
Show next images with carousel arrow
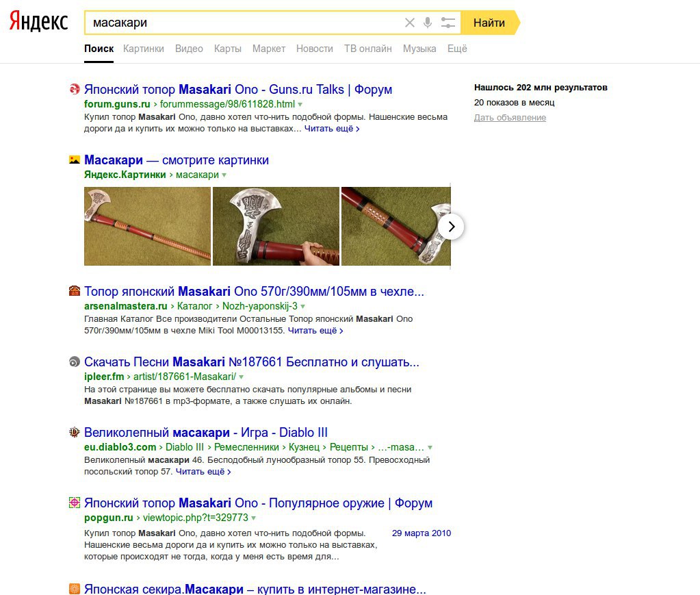451,227
